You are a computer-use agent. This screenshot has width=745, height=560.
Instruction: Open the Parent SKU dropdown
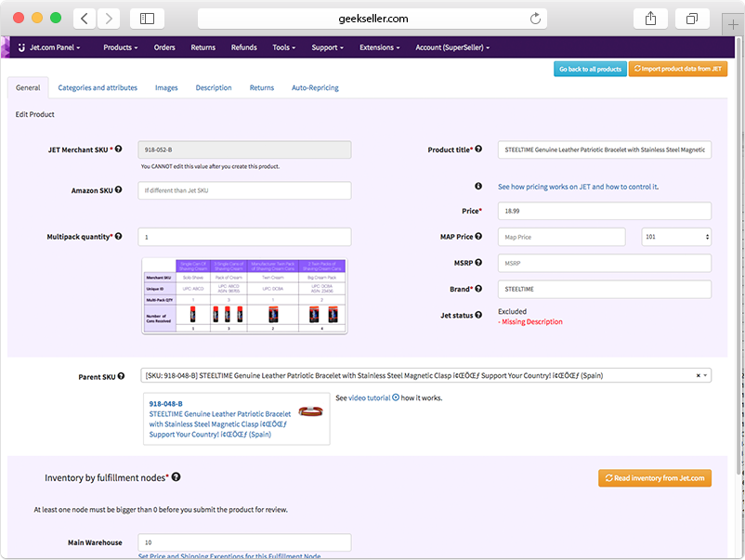pos(704,375)
